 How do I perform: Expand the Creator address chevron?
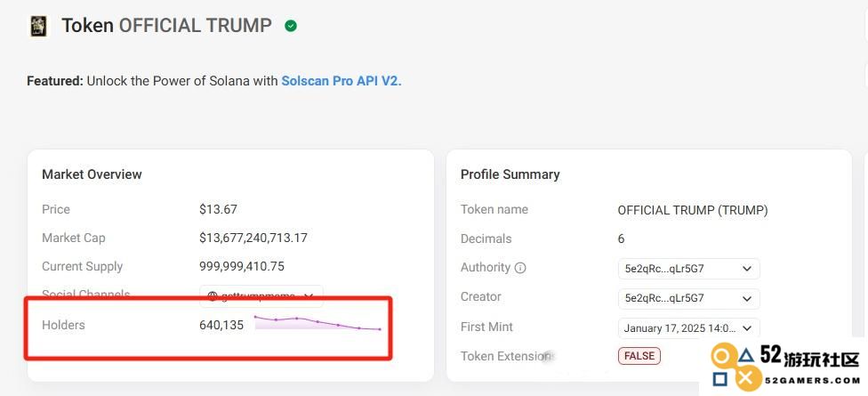click(x=747, y=298)
